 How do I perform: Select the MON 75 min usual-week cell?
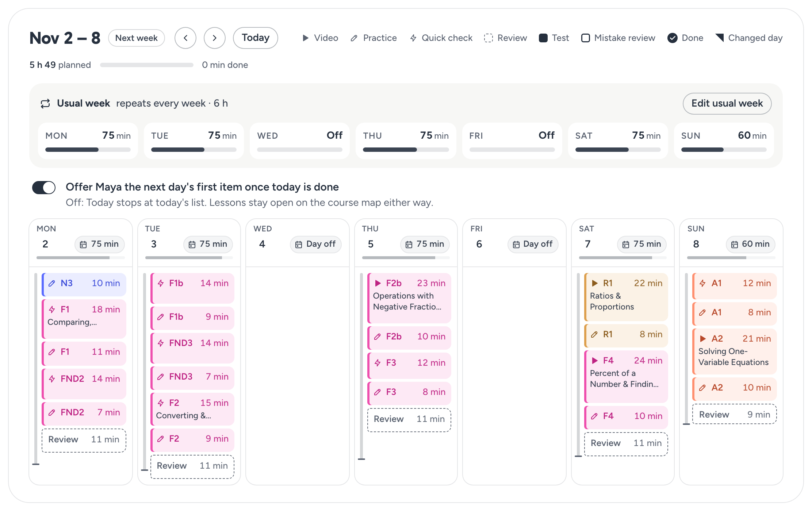point(88,141)
